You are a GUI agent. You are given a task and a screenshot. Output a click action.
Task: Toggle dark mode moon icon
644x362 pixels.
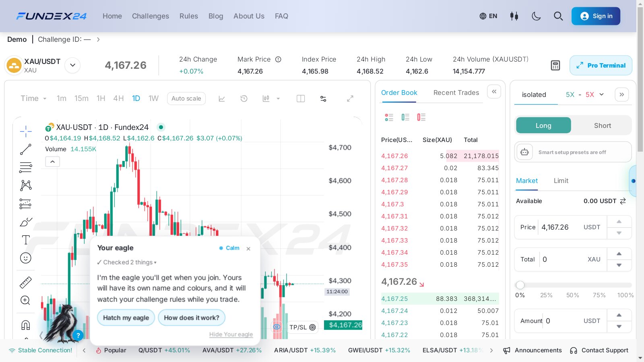(x=536, y=16)
